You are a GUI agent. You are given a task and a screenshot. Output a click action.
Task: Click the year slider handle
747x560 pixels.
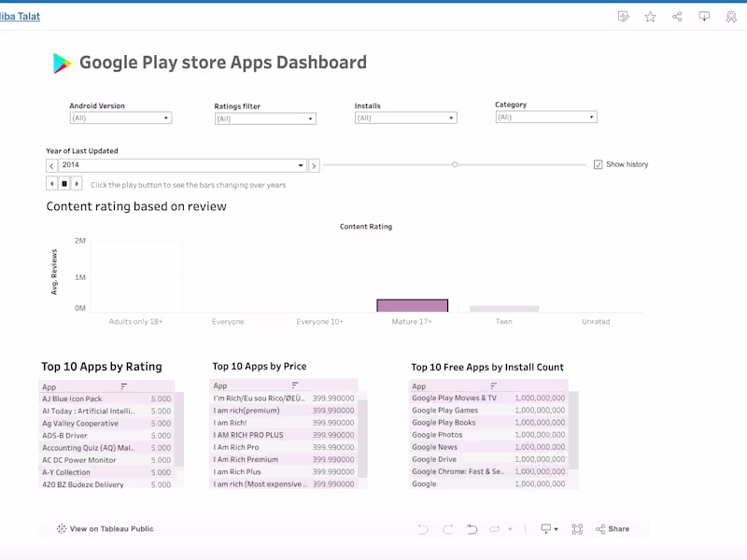455,165
